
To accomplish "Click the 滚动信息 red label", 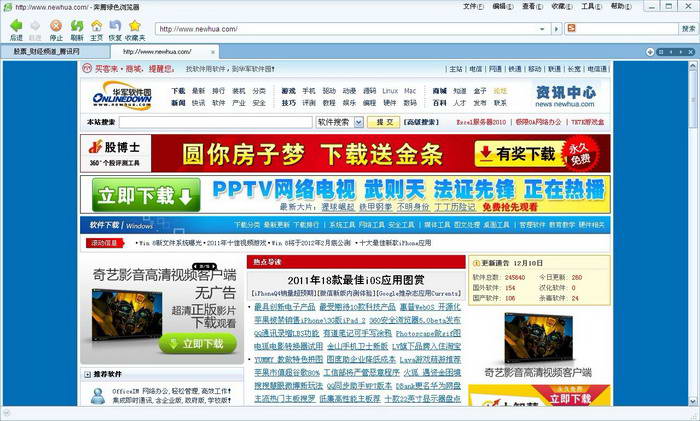I will point(104,243).
